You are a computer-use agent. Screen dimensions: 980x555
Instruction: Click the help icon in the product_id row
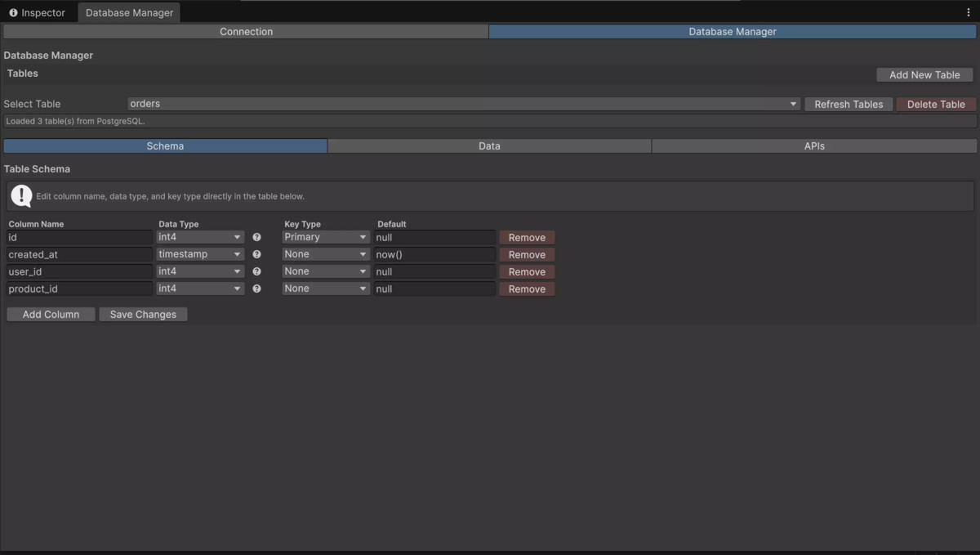click(x=256, y=289)
